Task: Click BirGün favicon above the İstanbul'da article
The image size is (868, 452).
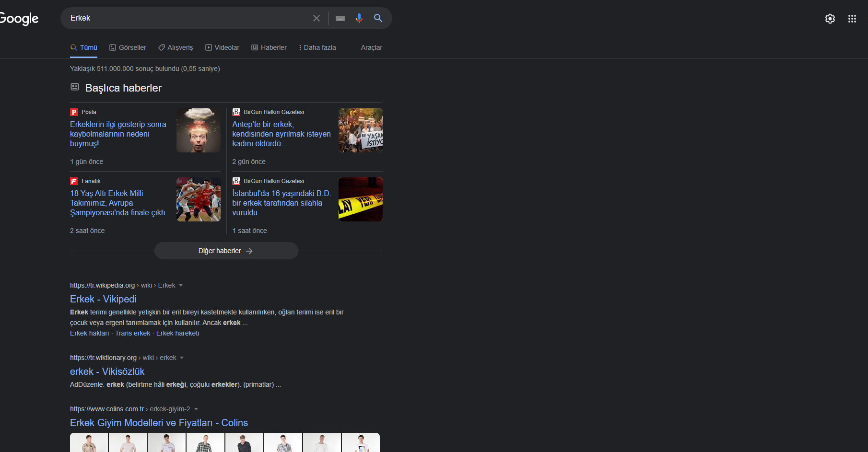Action: click(x=236, y=181)
